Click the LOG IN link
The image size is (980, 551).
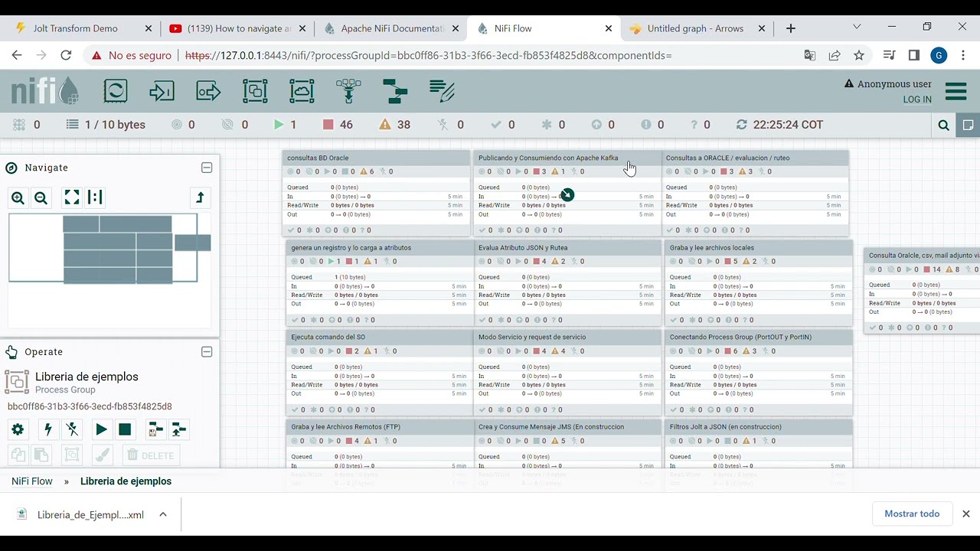(x=917, y=99)
